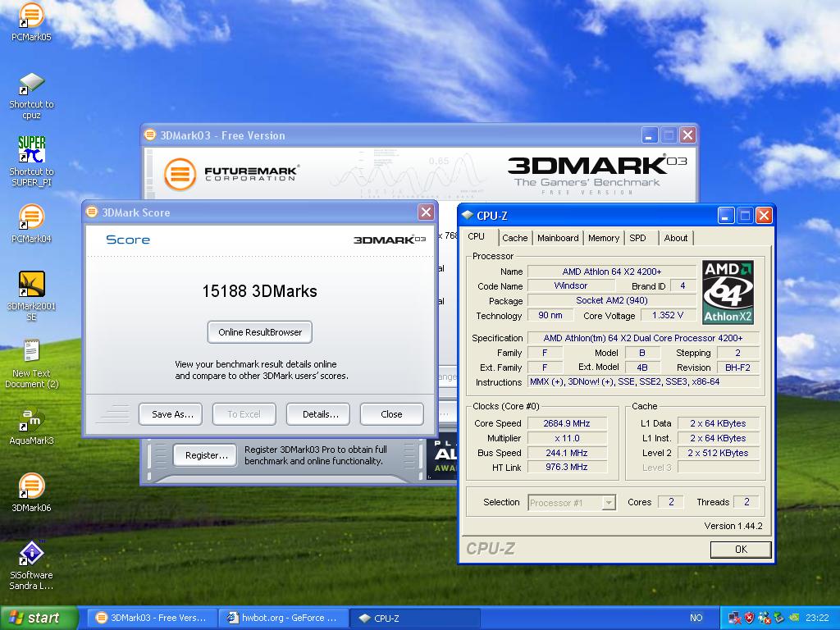
Task: Click the Level 2 2 x 512 KBytes value
Action: (x=719, y=453)
